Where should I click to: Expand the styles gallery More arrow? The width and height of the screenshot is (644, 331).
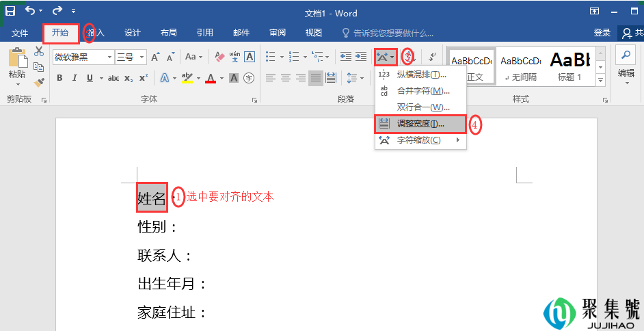(x=601, y=79)
